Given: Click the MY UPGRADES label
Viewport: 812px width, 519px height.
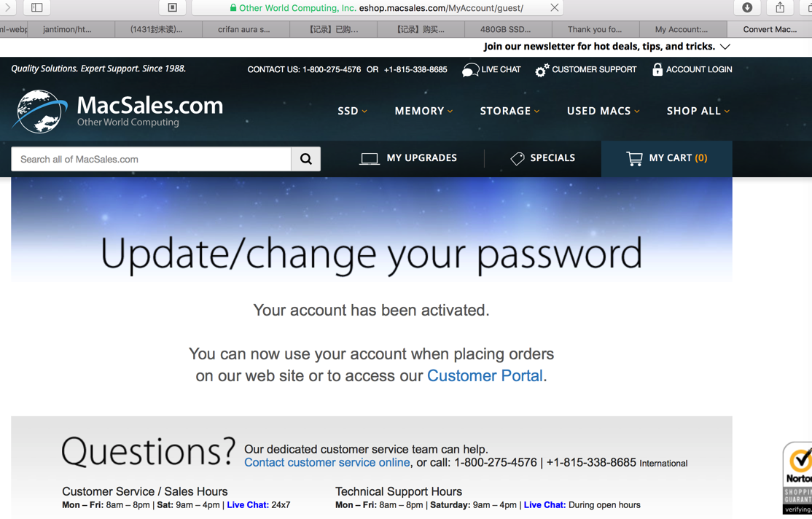Looking at the screenshot, I should pyautogui.click(x=421, y=158).
